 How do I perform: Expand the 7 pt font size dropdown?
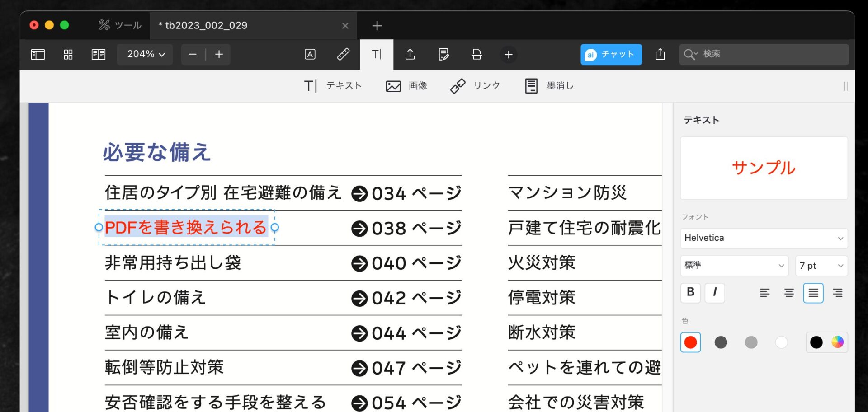[x=821, y=266]
